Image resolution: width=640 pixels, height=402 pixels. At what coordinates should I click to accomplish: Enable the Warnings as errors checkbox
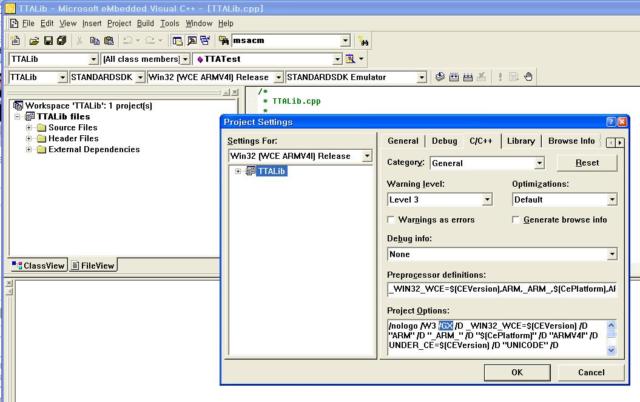[391, 220]
